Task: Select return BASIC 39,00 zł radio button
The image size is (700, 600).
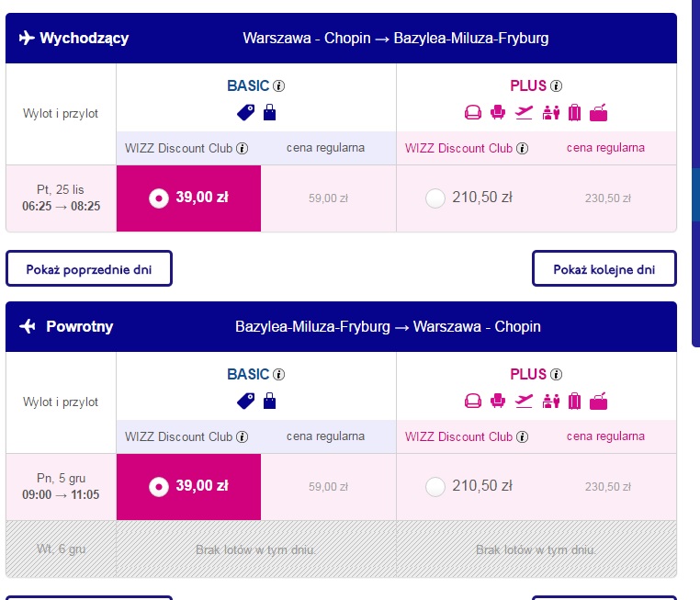Action: coord(159,487)
